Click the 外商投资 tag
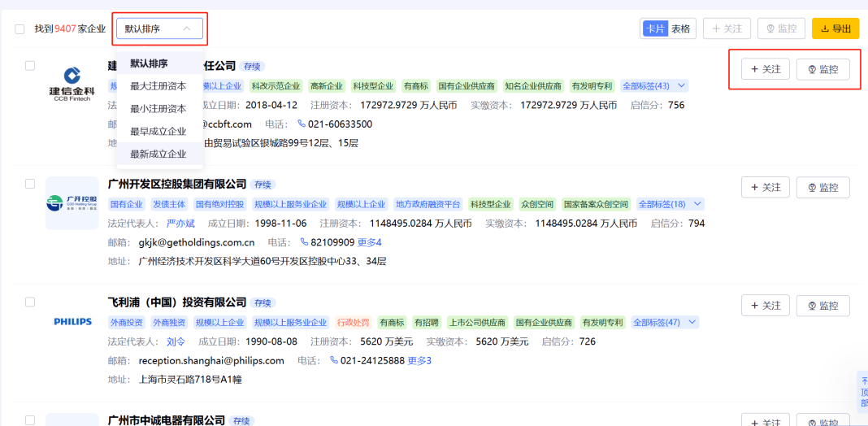 click(126, 322)
